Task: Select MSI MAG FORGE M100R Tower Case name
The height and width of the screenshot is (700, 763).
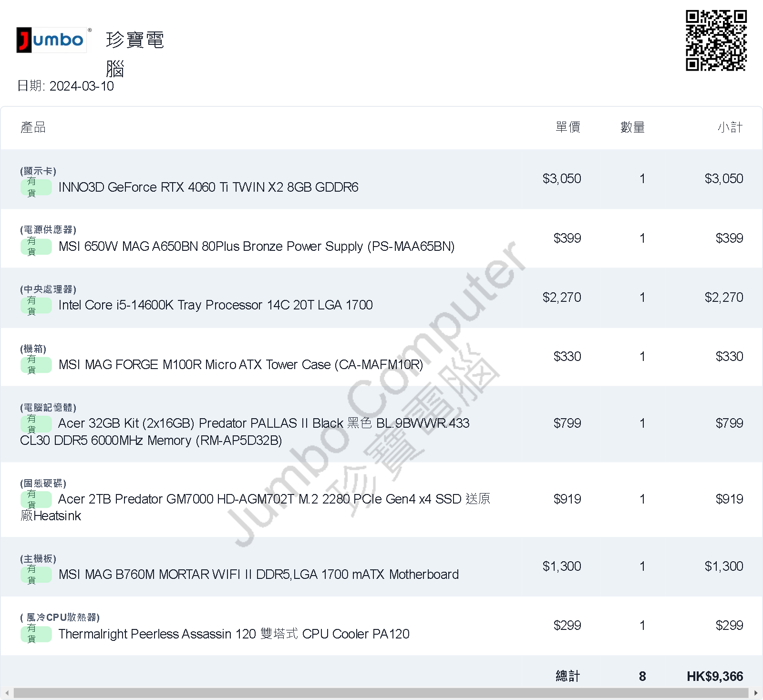Action: point(241,364)
